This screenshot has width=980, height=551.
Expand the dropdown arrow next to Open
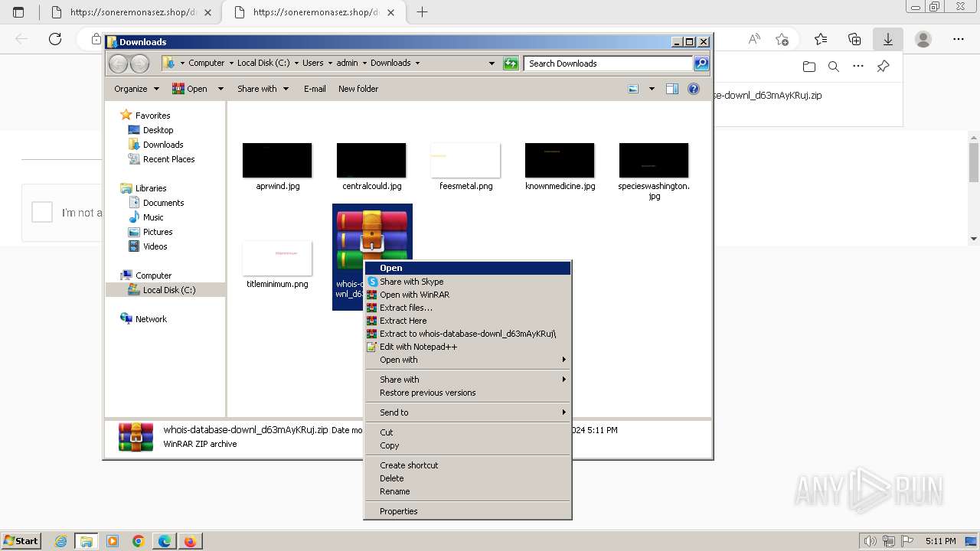click(x=220, y=89)
